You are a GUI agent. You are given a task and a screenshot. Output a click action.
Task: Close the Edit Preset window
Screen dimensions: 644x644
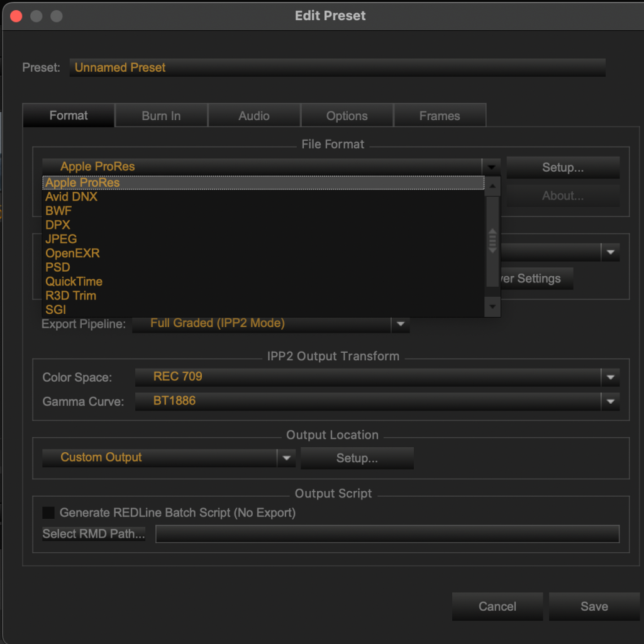click(16, 16)
